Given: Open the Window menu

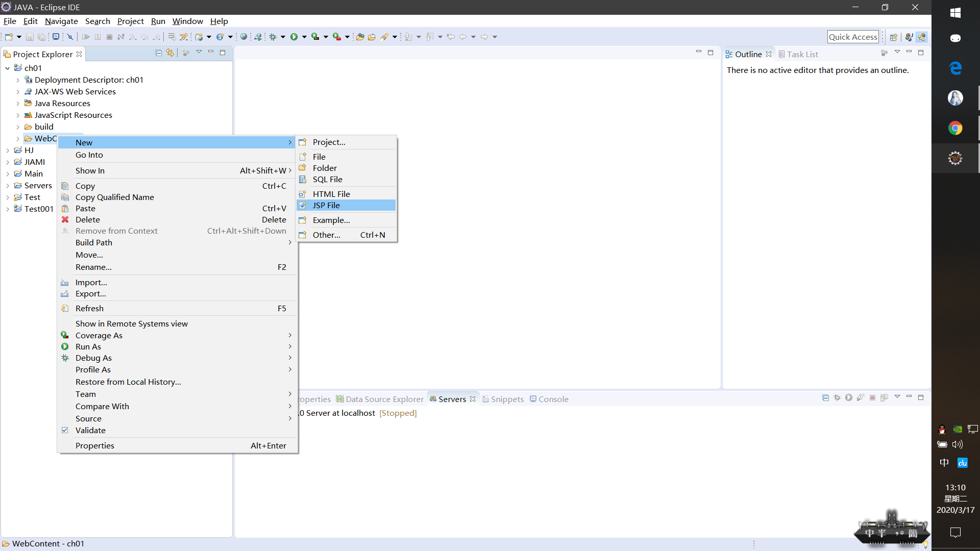Looking at the screenshot, I should pyautogui.click(x=187, y=21).
